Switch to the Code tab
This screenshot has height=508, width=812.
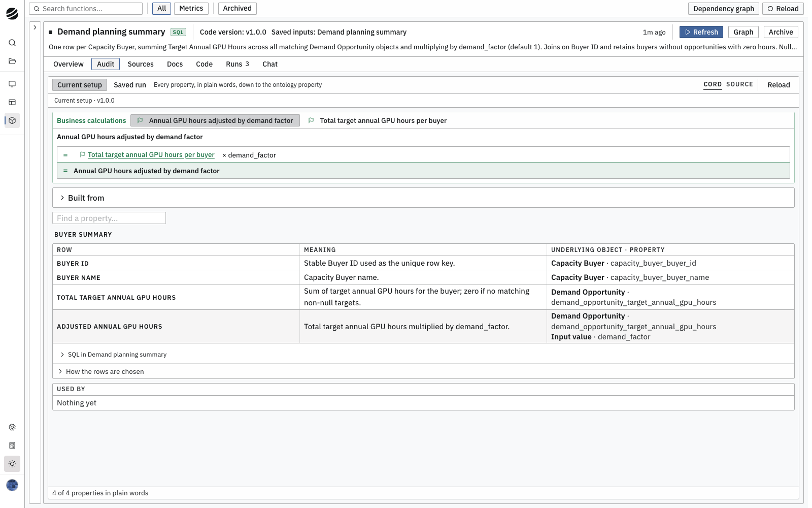(204, 64)
